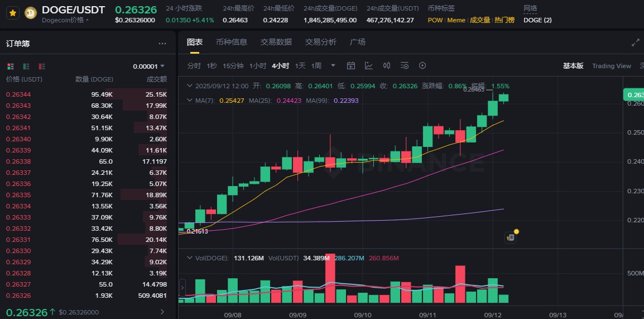Click the 价格 (USDT) column header

[x=24, y=79]
